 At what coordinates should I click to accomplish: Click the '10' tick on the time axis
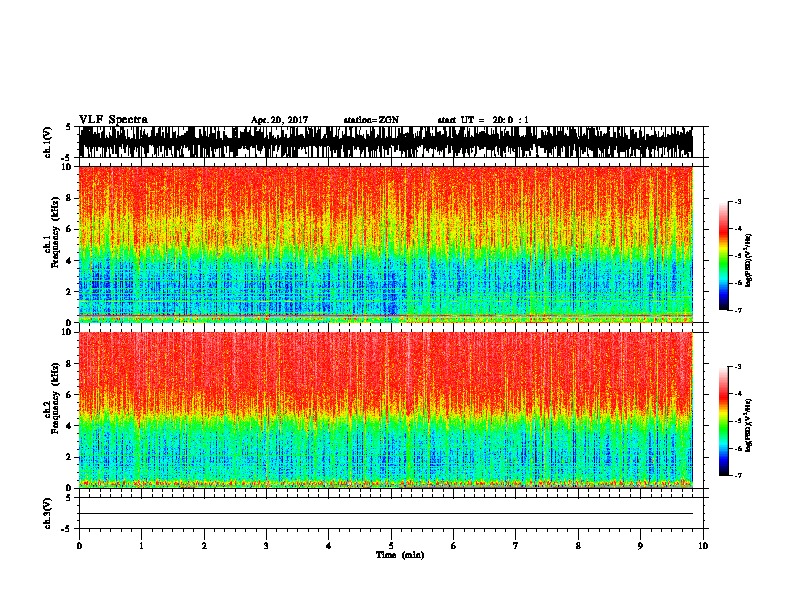click(703, 546)
